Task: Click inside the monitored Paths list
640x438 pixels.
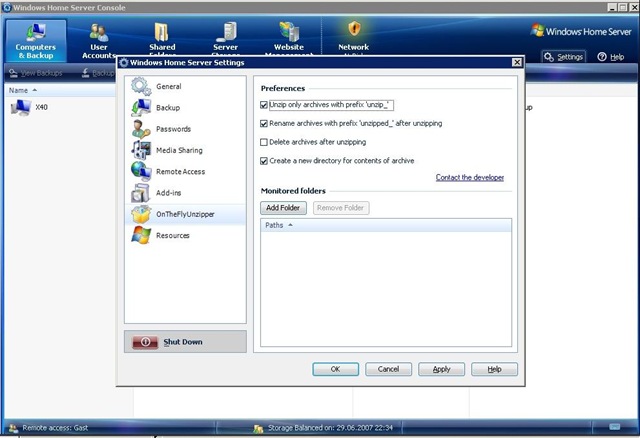Action: 385,288
